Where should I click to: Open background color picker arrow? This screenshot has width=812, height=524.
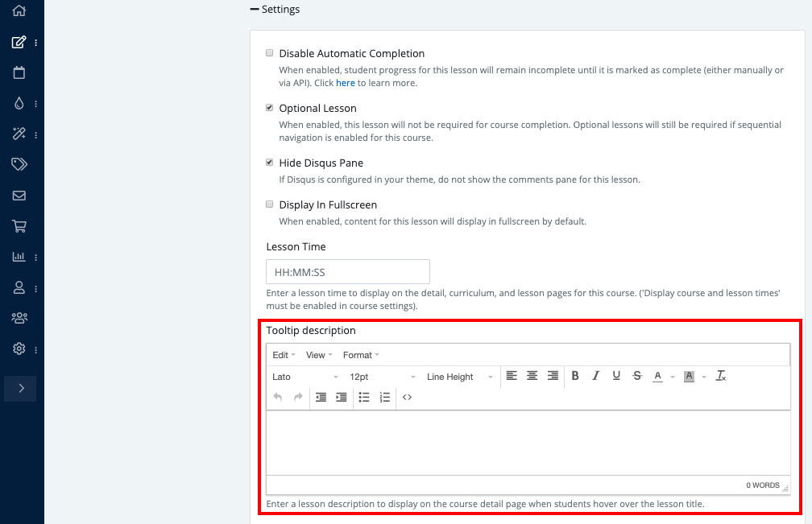pyautogui.click(x=704, y=377)
